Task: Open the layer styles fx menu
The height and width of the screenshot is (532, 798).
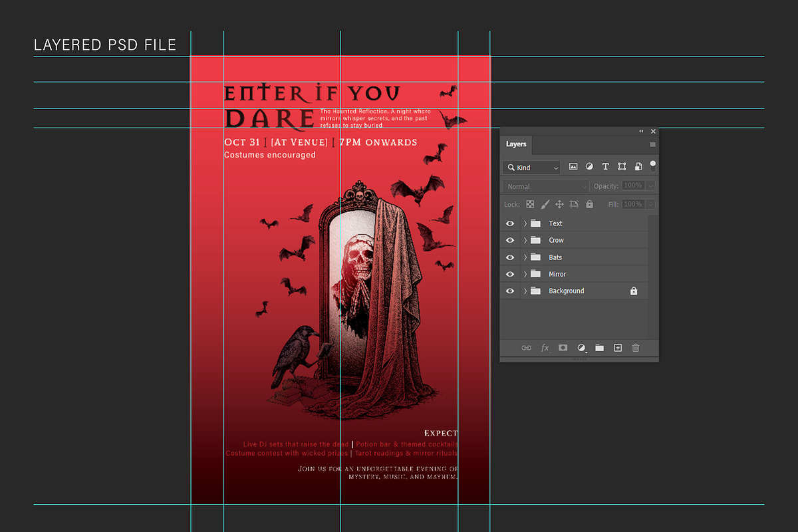Action: point(545,347)
